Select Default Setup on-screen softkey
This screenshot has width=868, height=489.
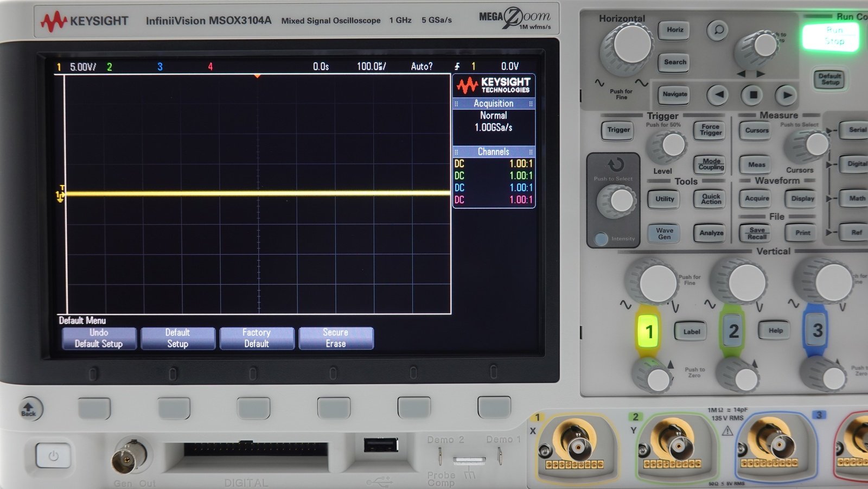coord(178,338)
